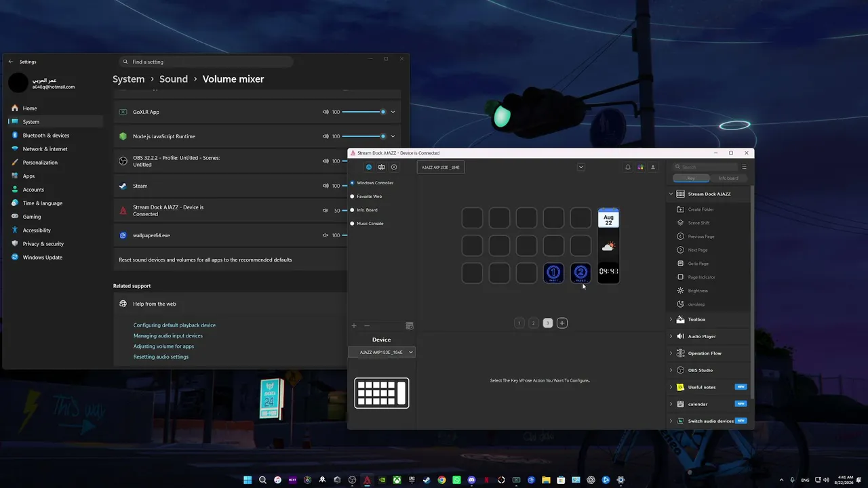Open the Stream Dock notifications bell

[628, 167]
